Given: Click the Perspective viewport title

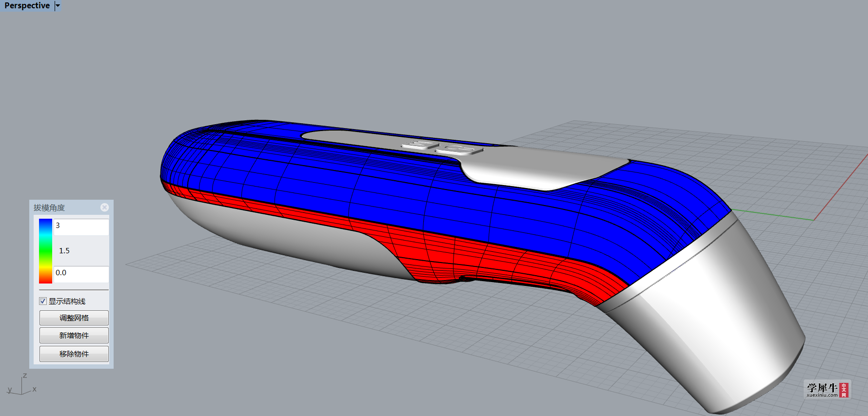Looking at the screenshot, I should [x=27, y=6].
